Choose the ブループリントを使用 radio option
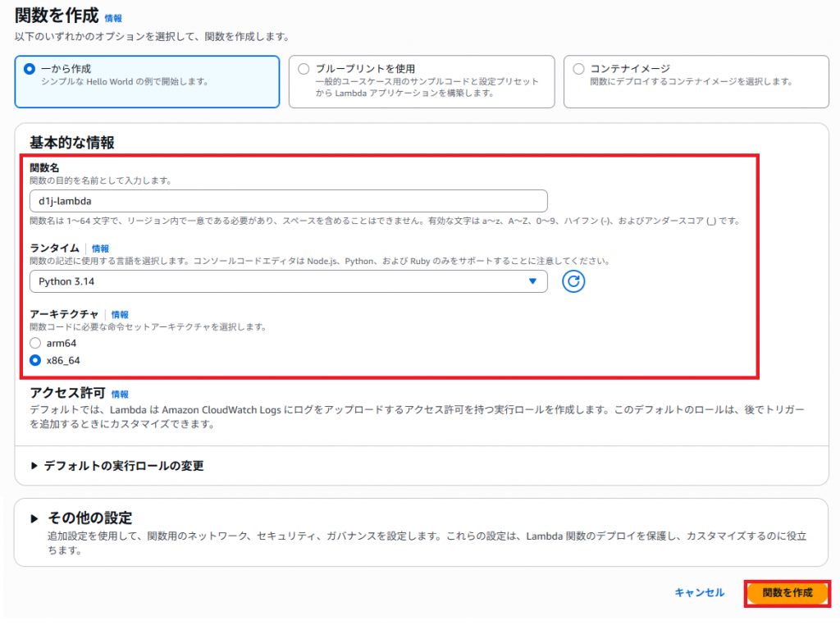Screen dimensions: 840x625 304,69
